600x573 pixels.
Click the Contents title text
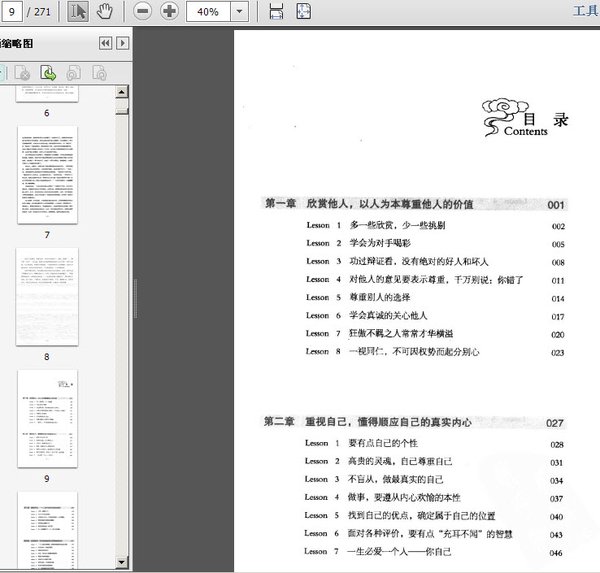pyautogui.click(x=525, y=131)
